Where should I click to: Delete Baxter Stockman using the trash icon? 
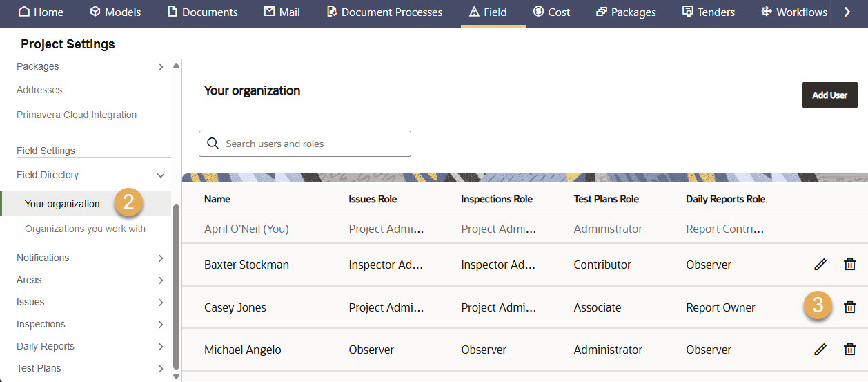[850, 265]
